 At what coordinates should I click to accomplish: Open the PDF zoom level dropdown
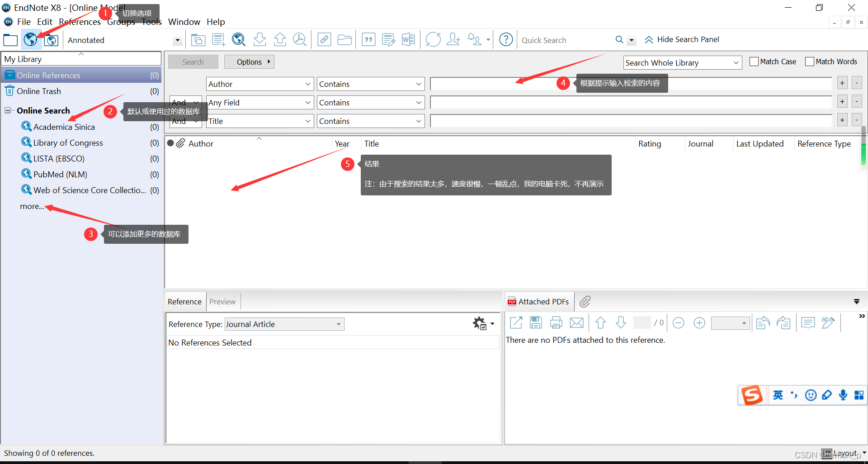coord(730,323)
